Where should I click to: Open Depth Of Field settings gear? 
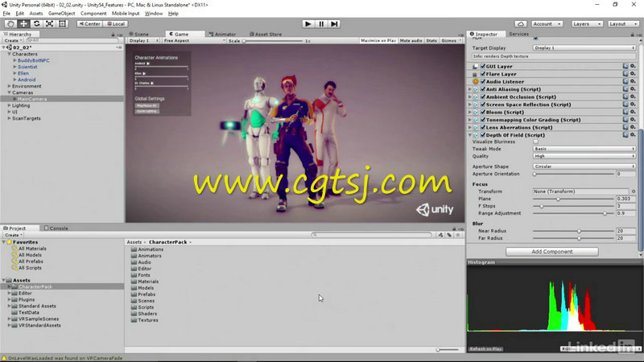[633, 134]
